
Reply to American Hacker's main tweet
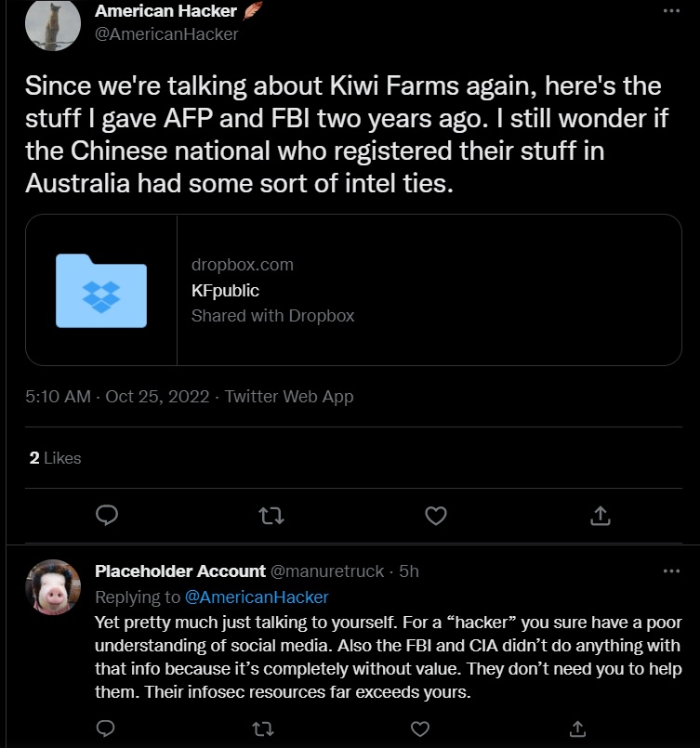(x=107, y=515)
